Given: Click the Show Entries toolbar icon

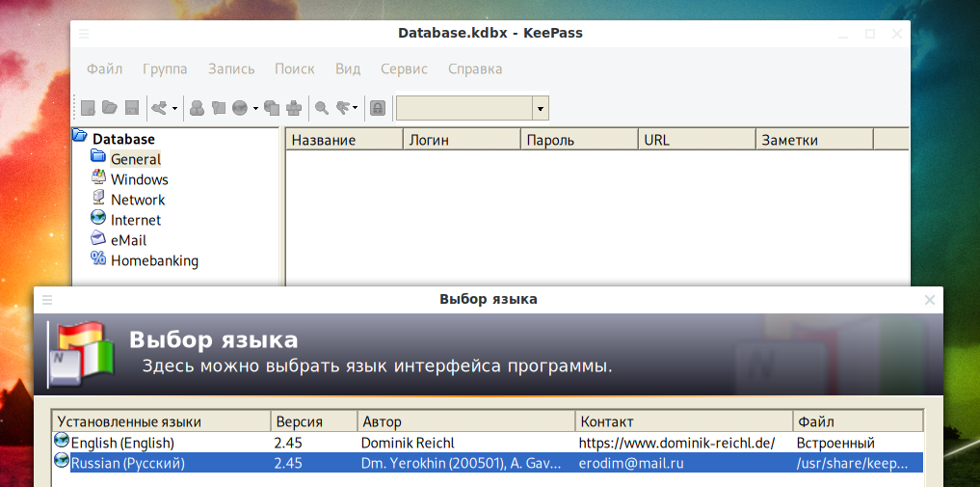Looking at the screenshot, I should pyautogui.click(x=343, y=108).
